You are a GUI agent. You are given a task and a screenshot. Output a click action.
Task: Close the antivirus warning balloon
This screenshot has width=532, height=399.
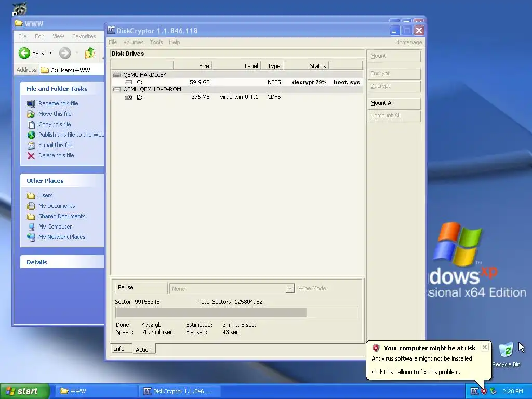coord(485,347)
